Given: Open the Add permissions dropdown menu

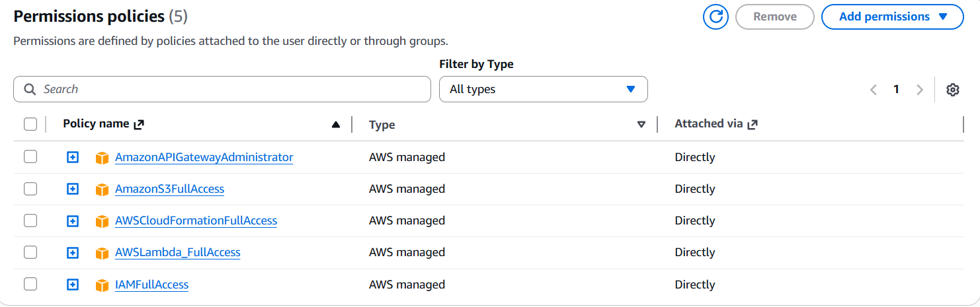Looking at the screenshot, I should [892, 17].
